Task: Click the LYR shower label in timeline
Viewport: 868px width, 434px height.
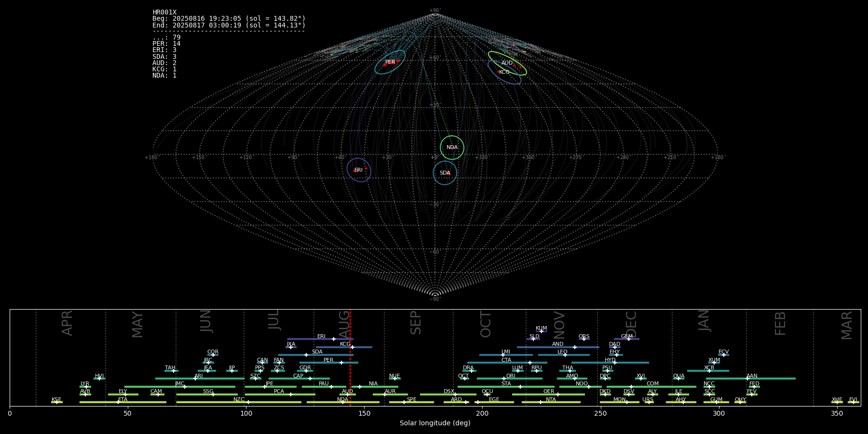Action: pos(85,384)
